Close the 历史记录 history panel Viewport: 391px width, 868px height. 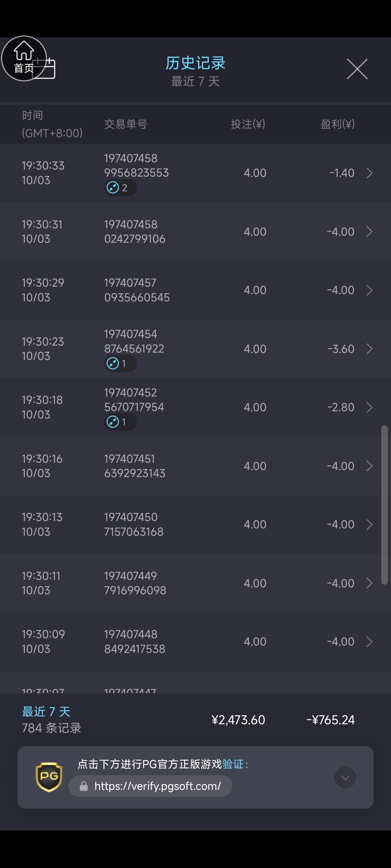click(x=357, y=69)
